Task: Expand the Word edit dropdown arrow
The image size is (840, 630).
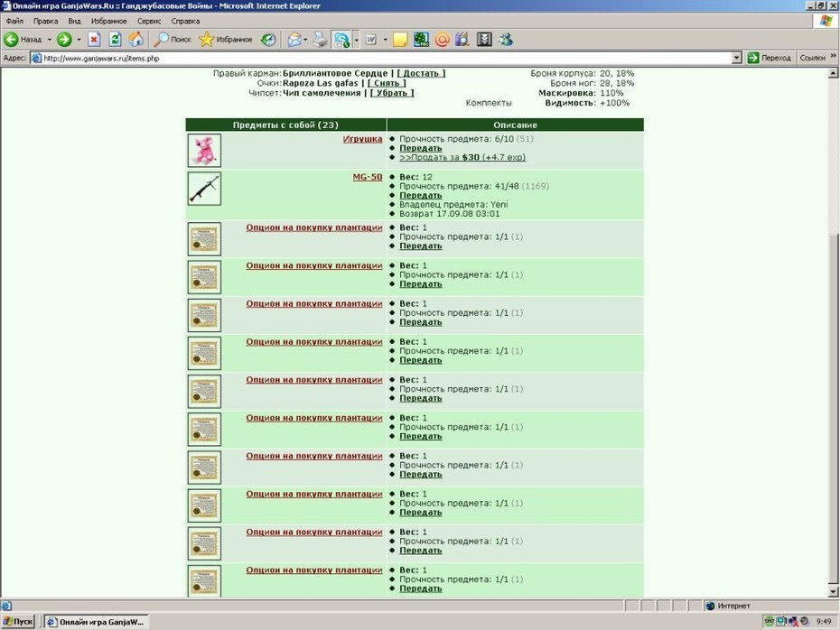Action: [x=385, y=40]
